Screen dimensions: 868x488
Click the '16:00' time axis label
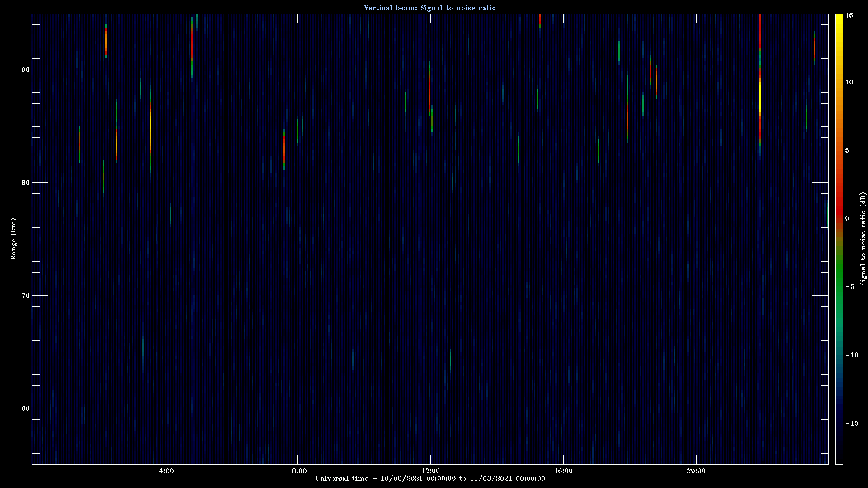(563, 471)
